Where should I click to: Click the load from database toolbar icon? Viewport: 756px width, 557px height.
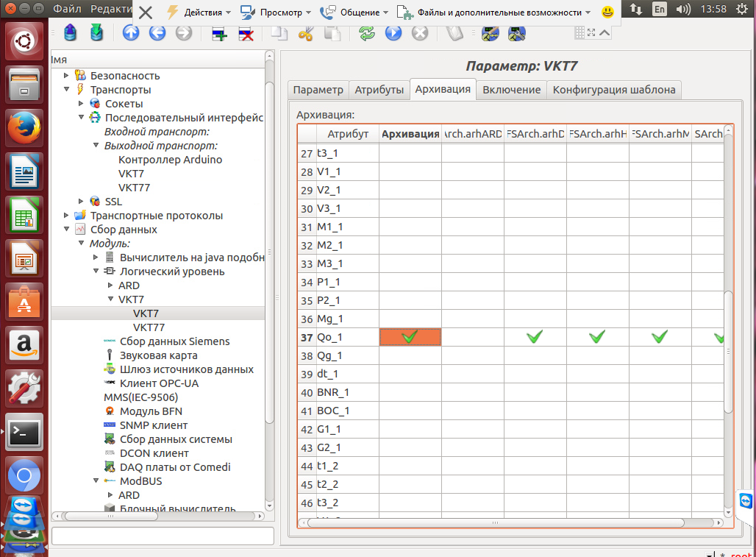point(71,33)
